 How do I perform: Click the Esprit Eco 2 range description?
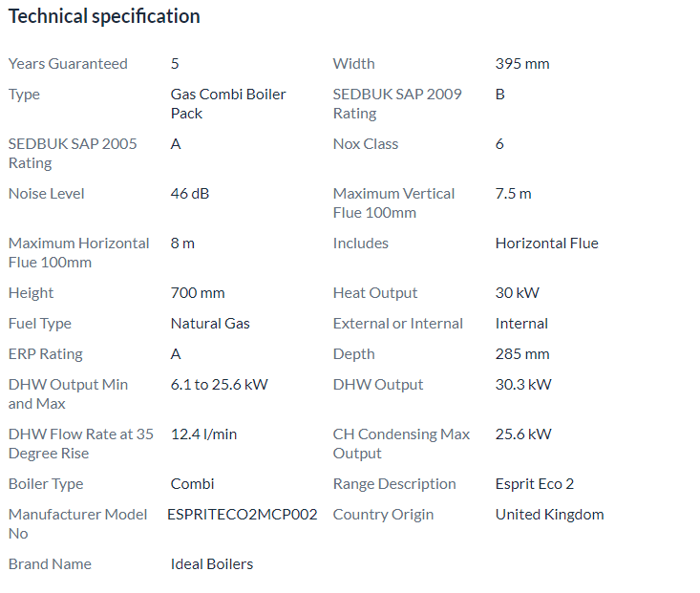pyautogui.click(x=534, y=484)
